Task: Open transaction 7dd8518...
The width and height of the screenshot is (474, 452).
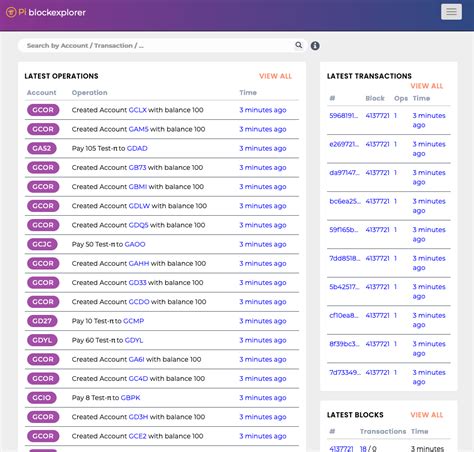Action: coord(345,258)
